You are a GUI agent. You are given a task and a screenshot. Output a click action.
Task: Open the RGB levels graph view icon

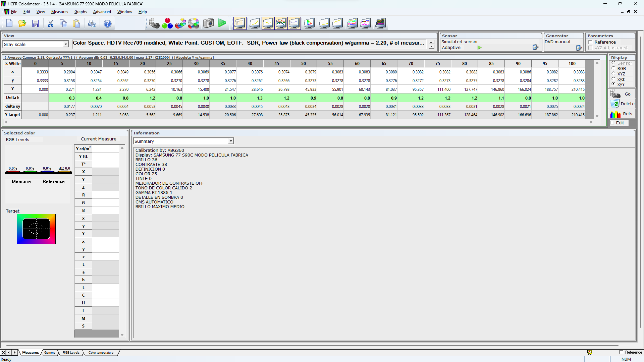point(281,23)
